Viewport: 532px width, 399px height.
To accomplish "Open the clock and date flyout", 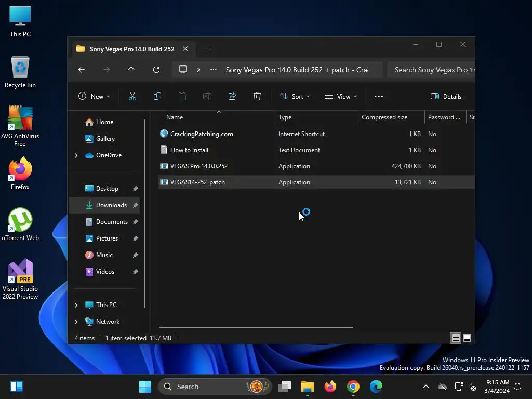I will click(497, 387).
